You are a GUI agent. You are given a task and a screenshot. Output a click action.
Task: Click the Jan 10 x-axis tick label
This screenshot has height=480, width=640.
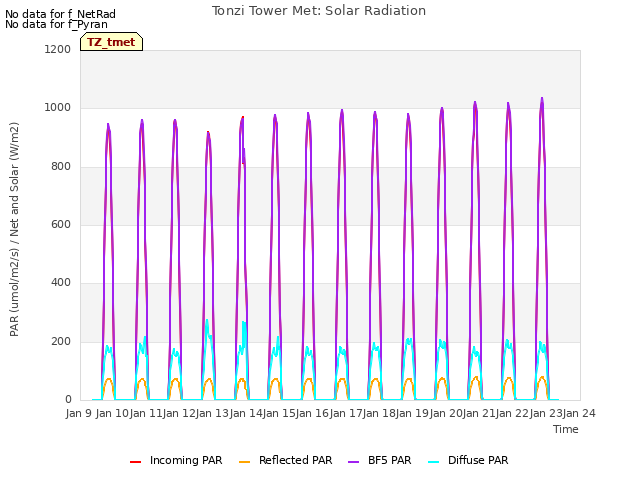(x=112, y=413)
